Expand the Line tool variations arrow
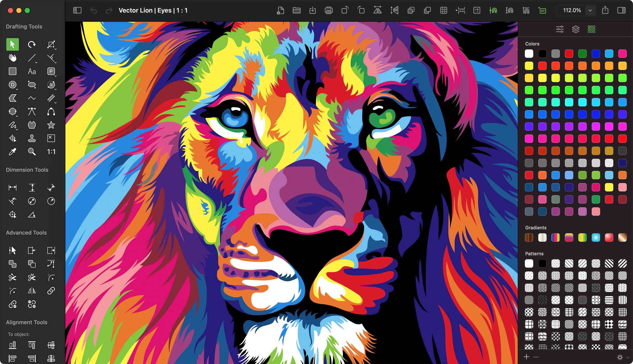Viewport: 633px width, 364px height. [x=36, y=62]
